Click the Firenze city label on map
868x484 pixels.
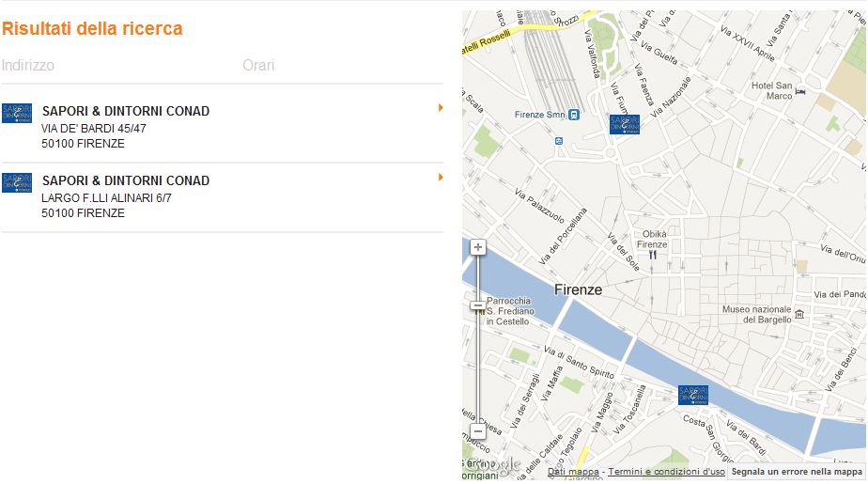[x=578, y=289]
